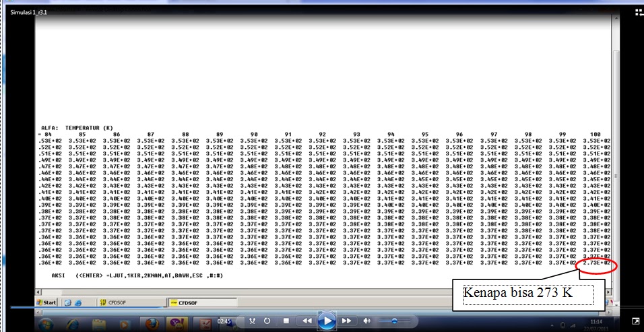Click the scroll arrow at the bottom right of the CFDSOF window
Viewport: 644px width, 332px height.
coord(610,292)
